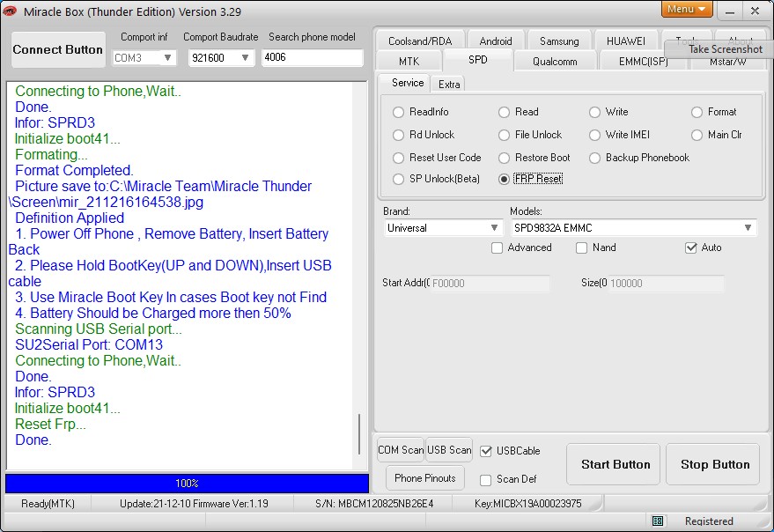Viewport: 774px width, 532px height.
Task: Choose the Write radio option
Action: click(x=595, y=112)
